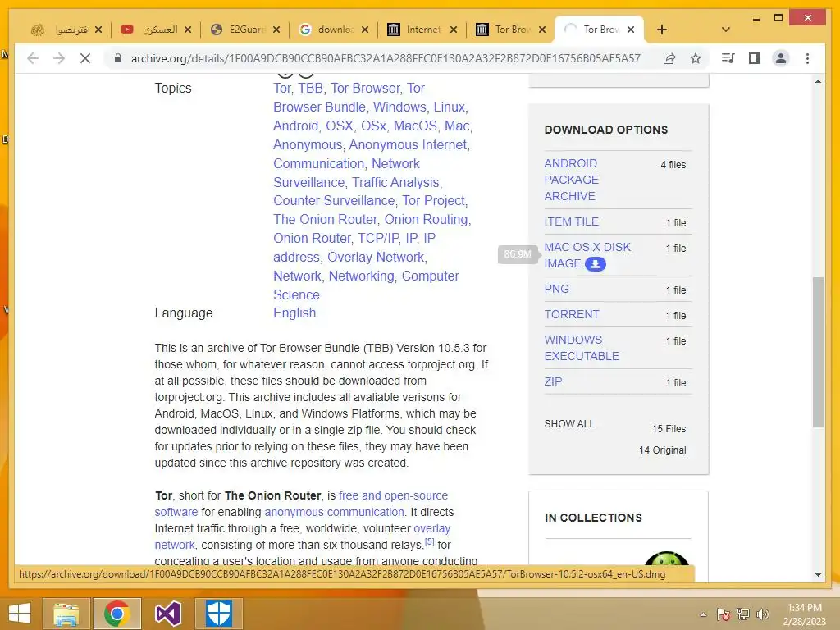The width and height of the screenshot is (840, 630).
Task: Click the volume speaker tray icon
Action: point(763,614)
